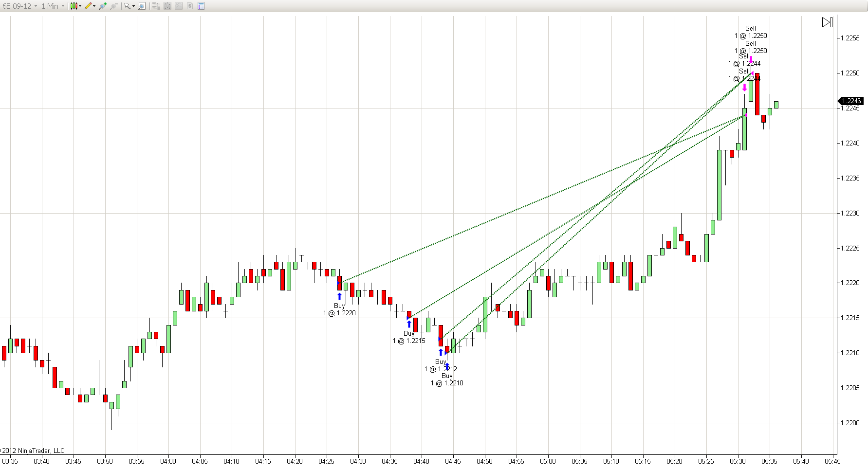Image resolution: width=868 pixels, height=469 pixels.
Task: Open the strategies dollar sign icon
Action: 190,6
